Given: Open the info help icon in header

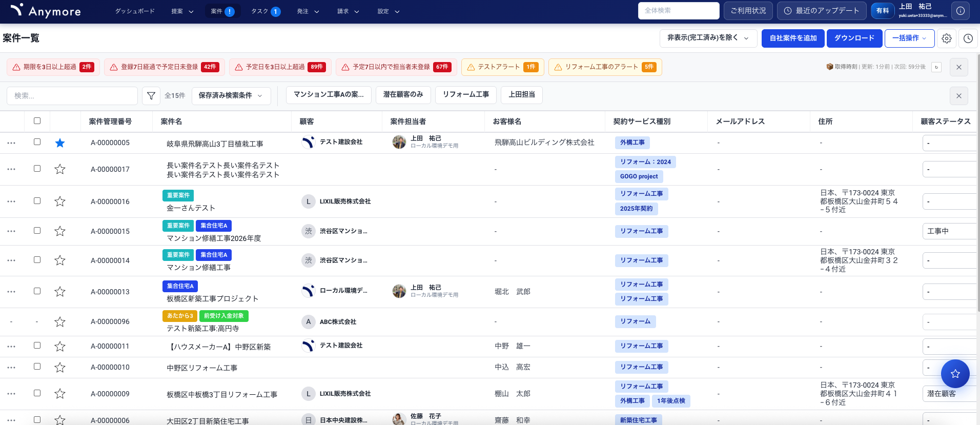Looking at the screenshot, I should tap(960, 11).
